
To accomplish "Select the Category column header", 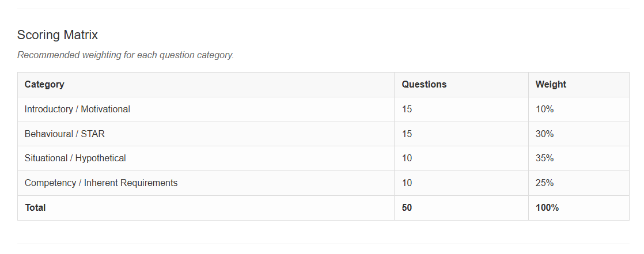I will click(x=206, y=85).
